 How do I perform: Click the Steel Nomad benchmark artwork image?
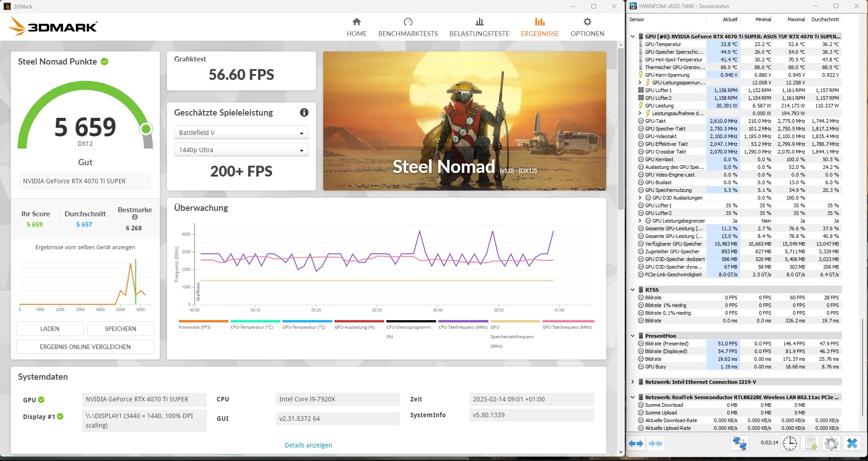(x=464, y=121)
